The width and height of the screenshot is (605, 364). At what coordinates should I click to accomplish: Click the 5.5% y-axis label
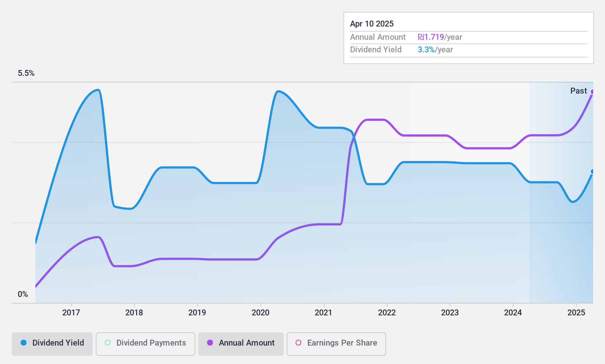pos(26,73)
